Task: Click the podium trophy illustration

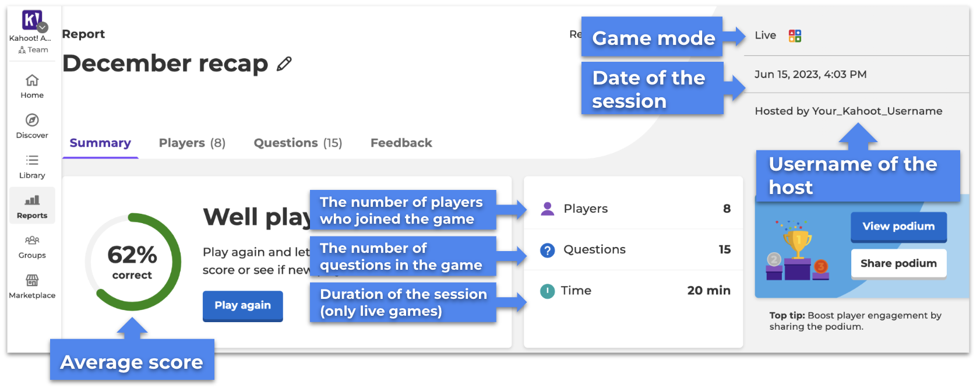Action: pos(797,251)
